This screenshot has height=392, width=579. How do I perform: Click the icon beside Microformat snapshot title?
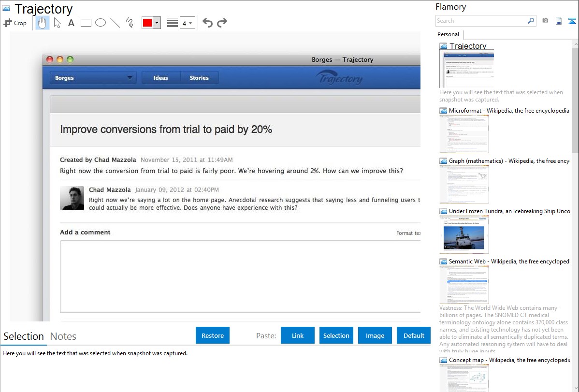tap(444, 111)
